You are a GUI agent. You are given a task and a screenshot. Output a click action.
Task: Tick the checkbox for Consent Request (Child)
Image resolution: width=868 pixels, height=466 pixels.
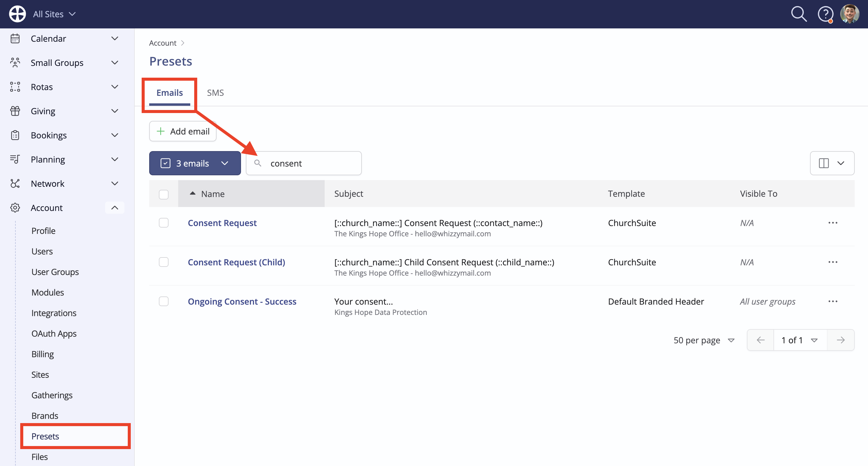click(x=164, y=262)
